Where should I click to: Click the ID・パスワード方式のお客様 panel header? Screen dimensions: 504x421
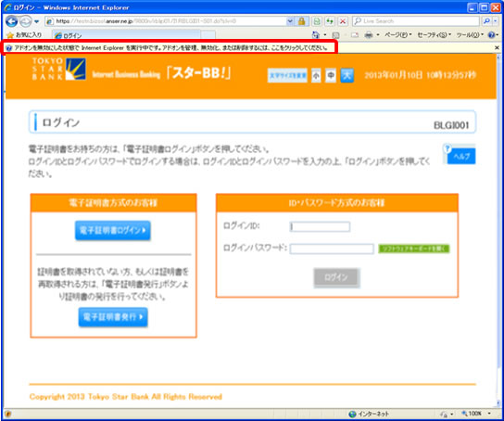(x=337, y=203)
